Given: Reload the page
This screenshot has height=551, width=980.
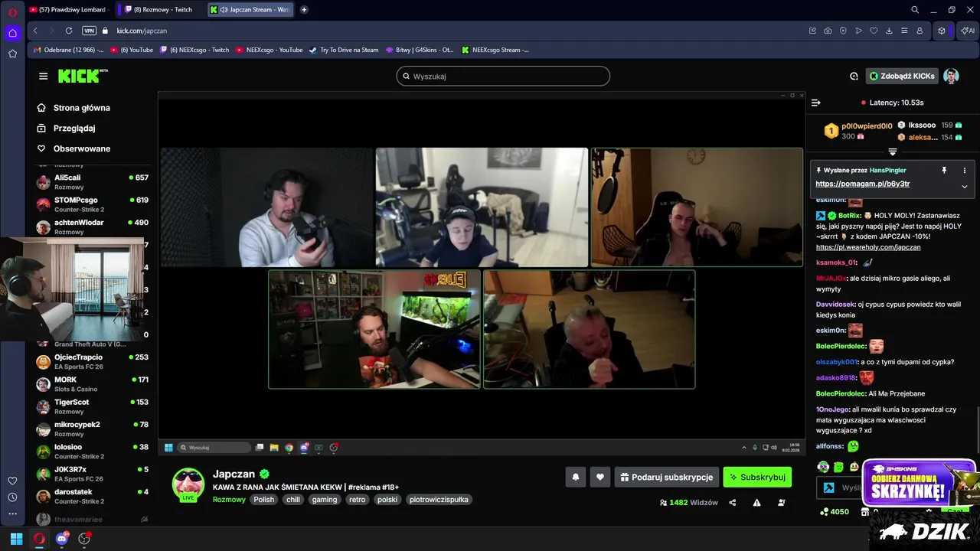Looking at the screenshot, I should click(69, 31).
